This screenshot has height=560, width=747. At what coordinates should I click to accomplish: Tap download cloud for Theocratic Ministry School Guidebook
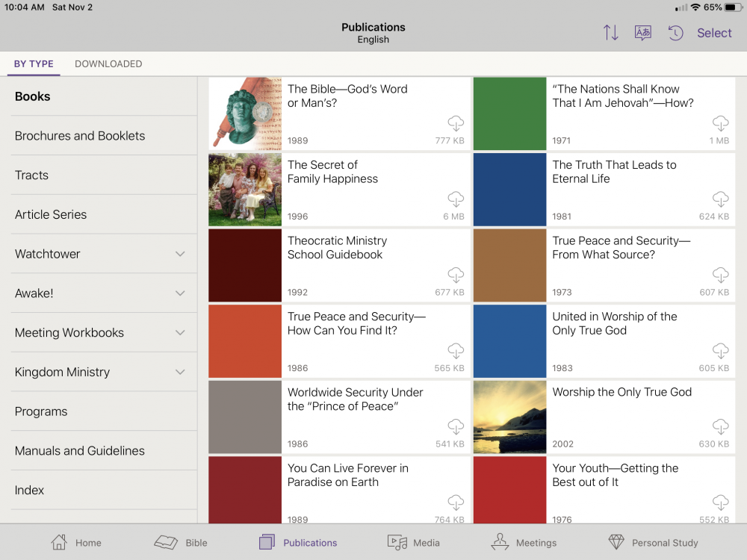coord(456,275)
